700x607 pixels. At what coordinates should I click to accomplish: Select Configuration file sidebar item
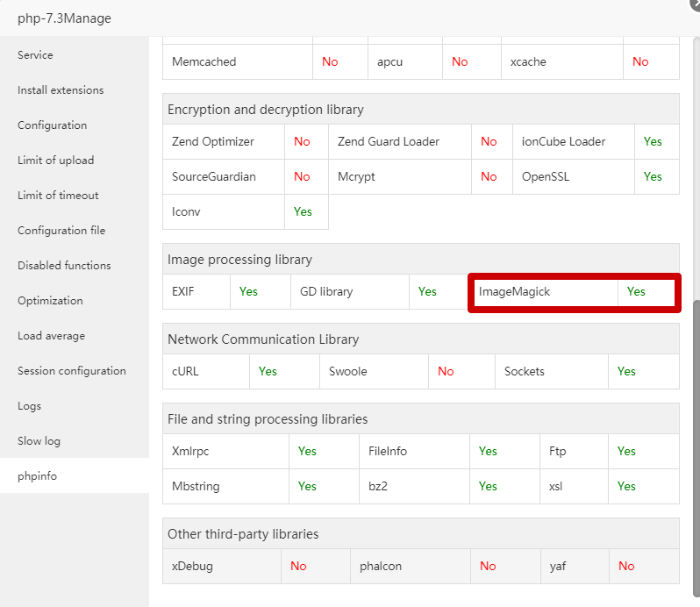tap(61, 231)
